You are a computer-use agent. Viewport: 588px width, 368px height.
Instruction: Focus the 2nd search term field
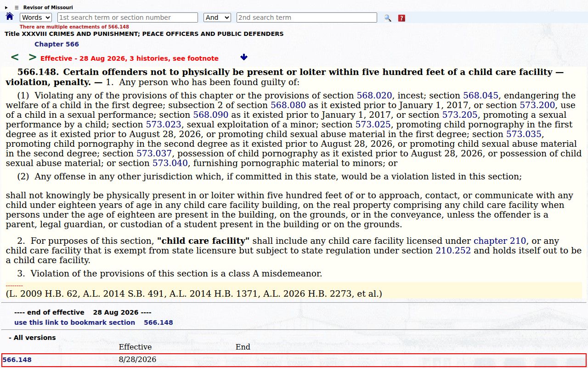click(307, 17)
